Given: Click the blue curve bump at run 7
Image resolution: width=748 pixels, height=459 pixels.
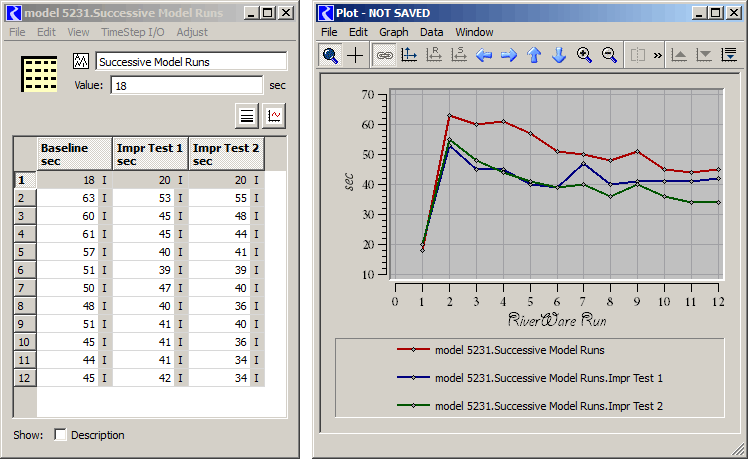Looking at the screenshot, I should 583,164.
